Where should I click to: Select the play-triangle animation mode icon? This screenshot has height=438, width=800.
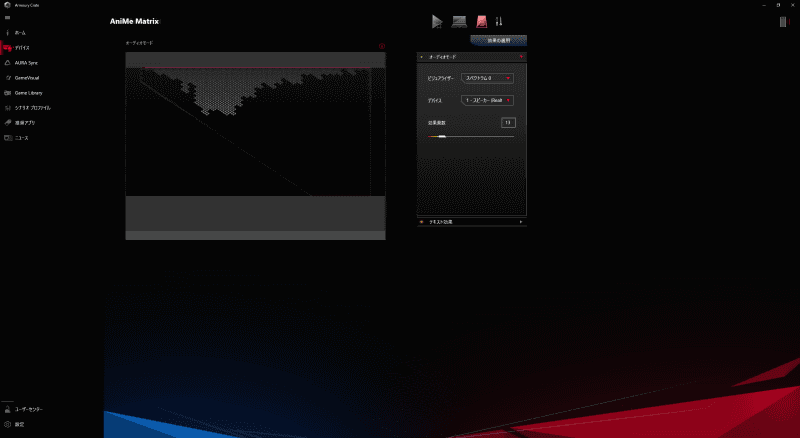pyautogui.click(x=437, y=21)
